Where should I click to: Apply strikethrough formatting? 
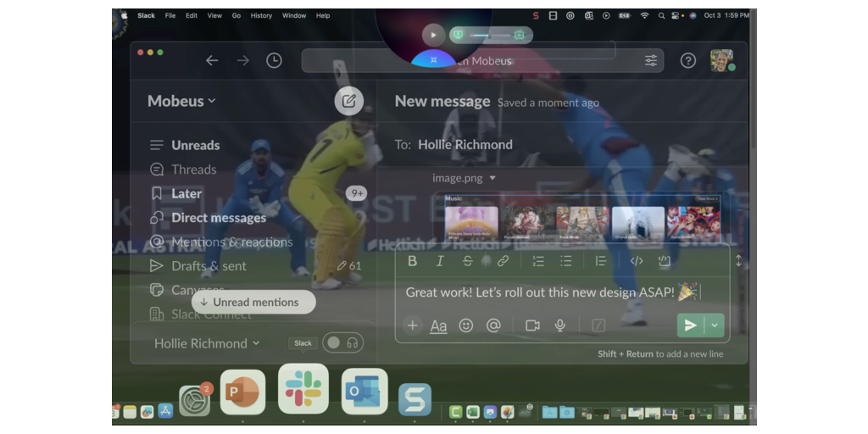click(x=467, y=261)
